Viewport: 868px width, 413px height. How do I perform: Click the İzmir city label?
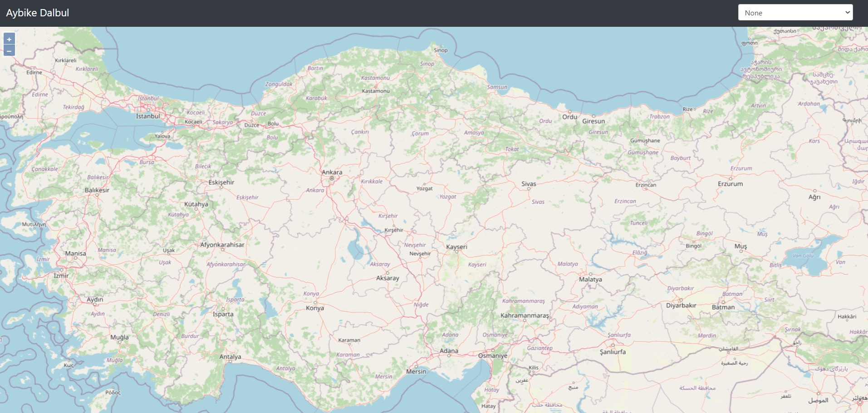click(x=61, y=275)
